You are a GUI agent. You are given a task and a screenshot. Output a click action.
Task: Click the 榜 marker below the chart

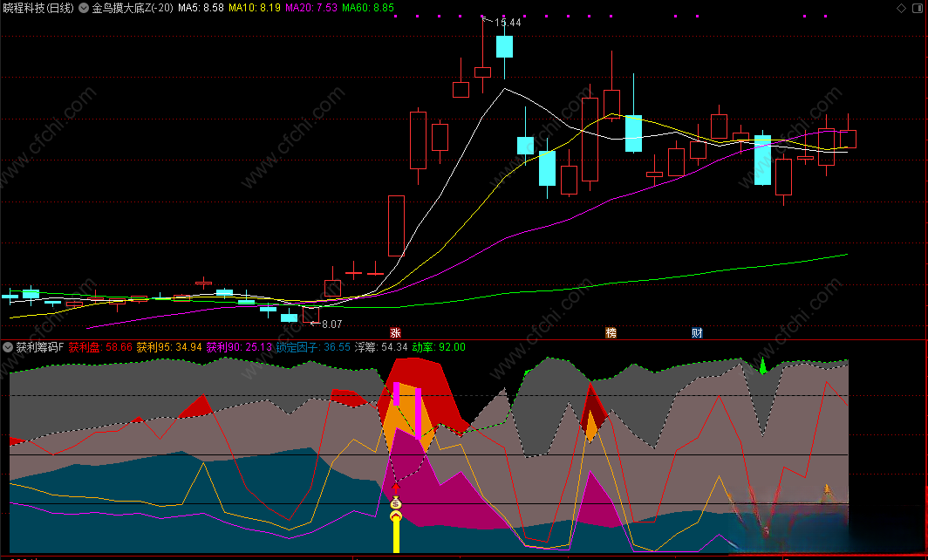pyautogui.click(x=611, y=332)
